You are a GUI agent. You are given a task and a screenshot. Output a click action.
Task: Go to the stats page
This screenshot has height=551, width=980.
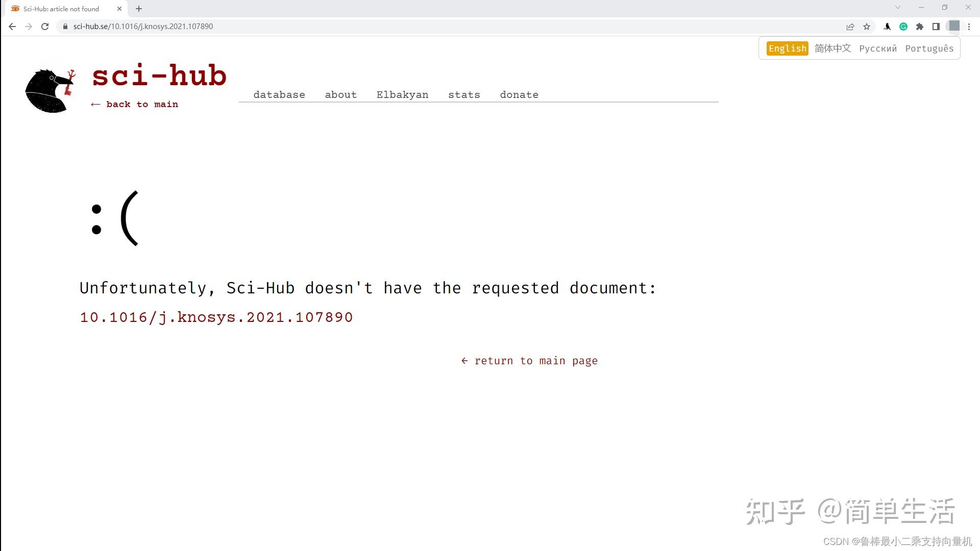pyautogui.click(x=464, y=95)
